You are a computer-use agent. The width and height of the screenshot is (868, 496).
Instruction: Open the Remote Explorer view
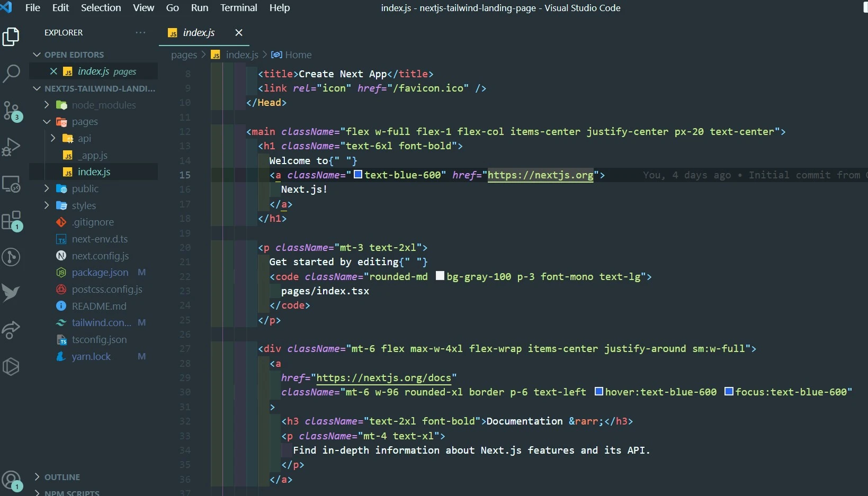point(11,184)
